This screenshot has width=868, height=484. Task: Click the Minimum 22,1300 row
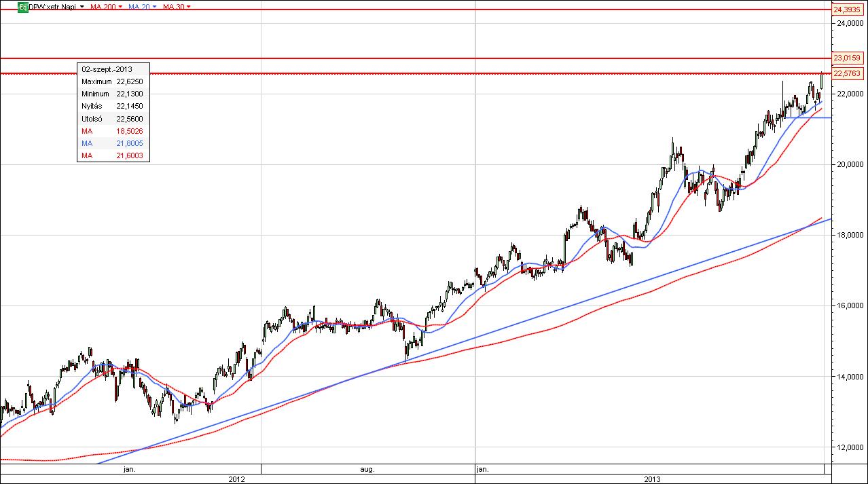pos(113,94)
